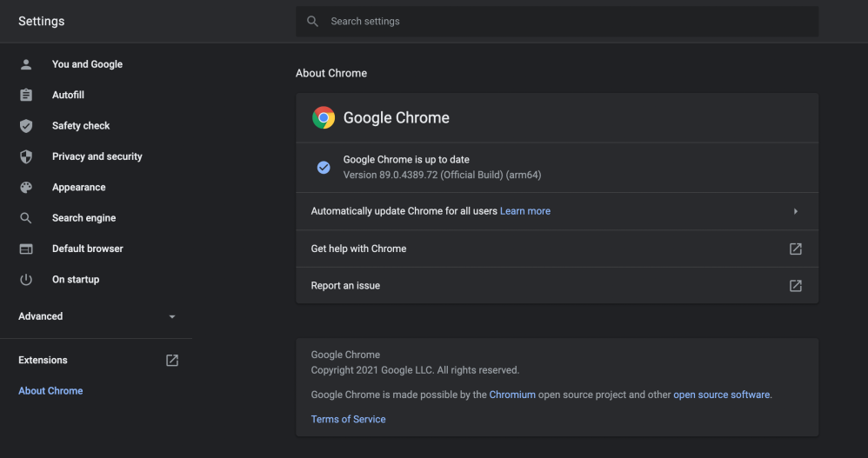Click the Safety check shield icon
Viewport: 868px width, 458px height.
26,126
